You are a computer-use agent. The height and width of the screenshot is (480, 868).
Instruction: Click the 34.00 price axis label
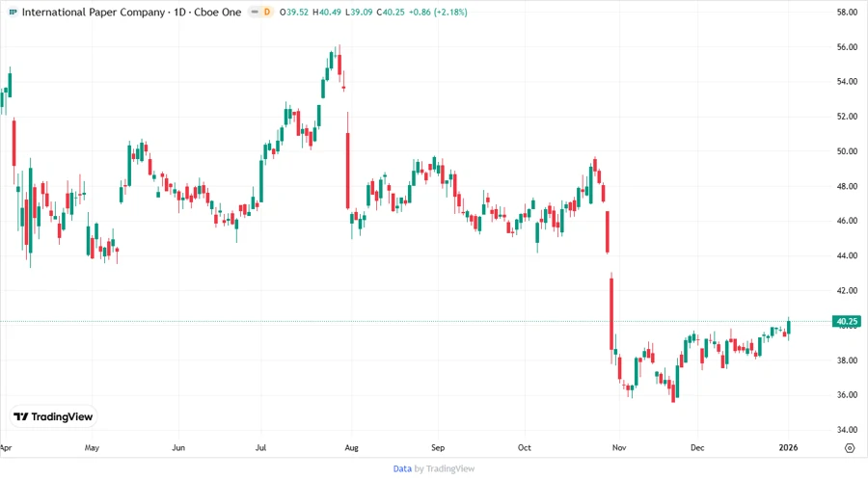[x=847, y=430]
